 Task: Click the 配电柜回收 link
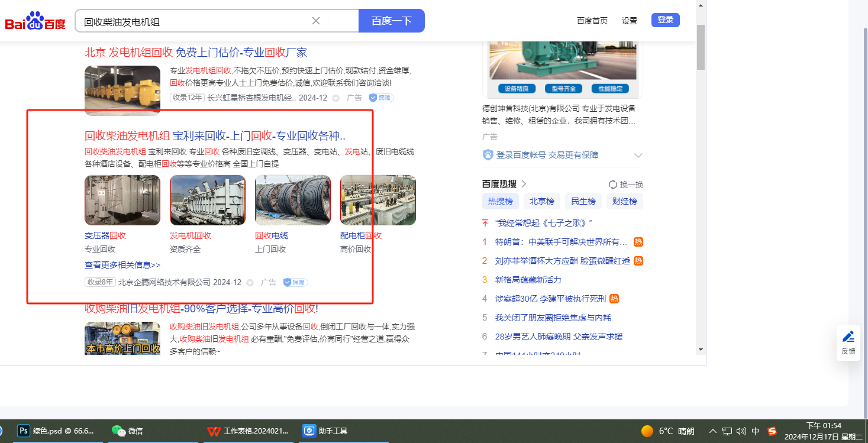coord(361,235)
